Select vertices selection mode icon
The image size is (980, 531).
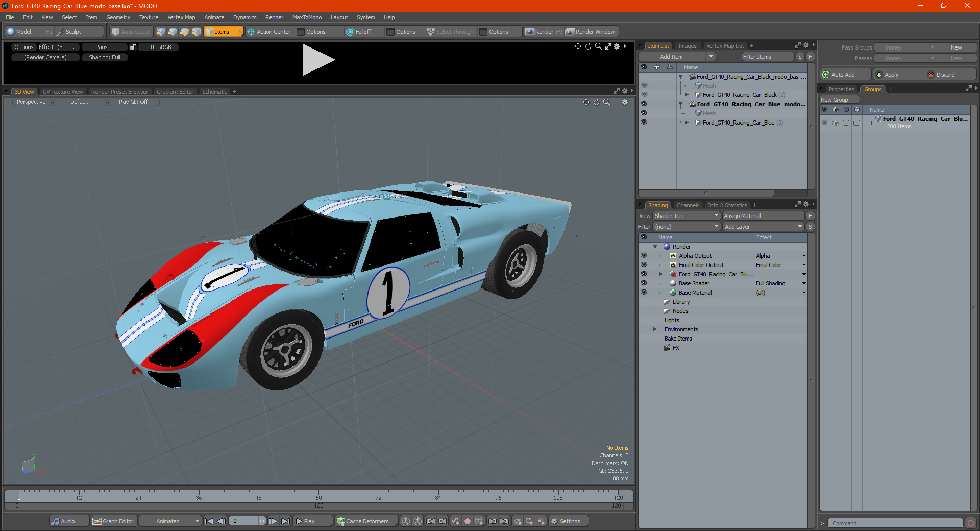pos(161,32)
